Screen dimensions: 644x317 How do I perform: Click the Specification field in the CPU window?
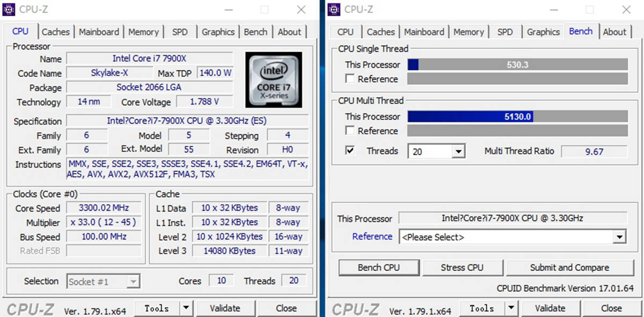coord(187,121)
